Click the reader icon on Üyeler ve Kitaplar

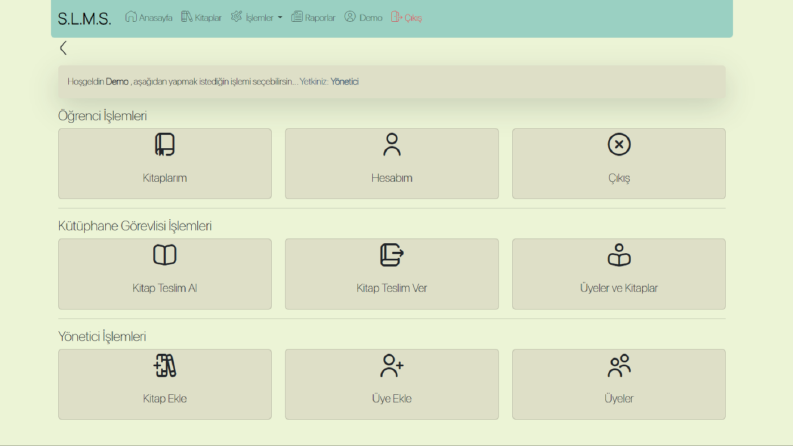[619, 255]
